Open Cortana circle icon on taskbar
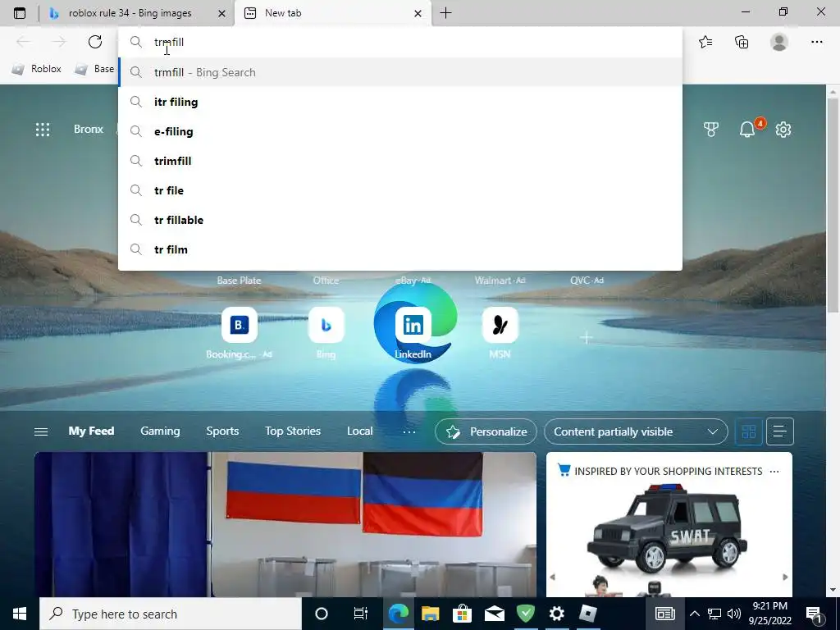Screen dimensions: 840x630 (x=321, y=614)
